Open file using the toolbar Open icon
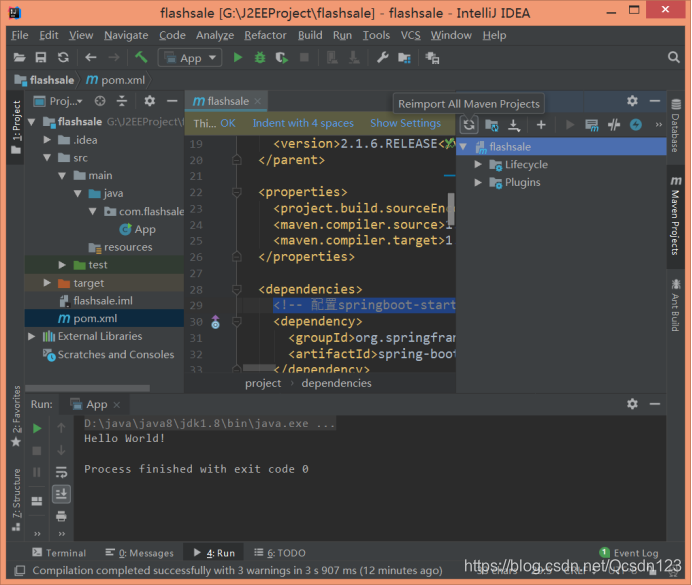This screenshot has width=692, height=585. (19, 58)
